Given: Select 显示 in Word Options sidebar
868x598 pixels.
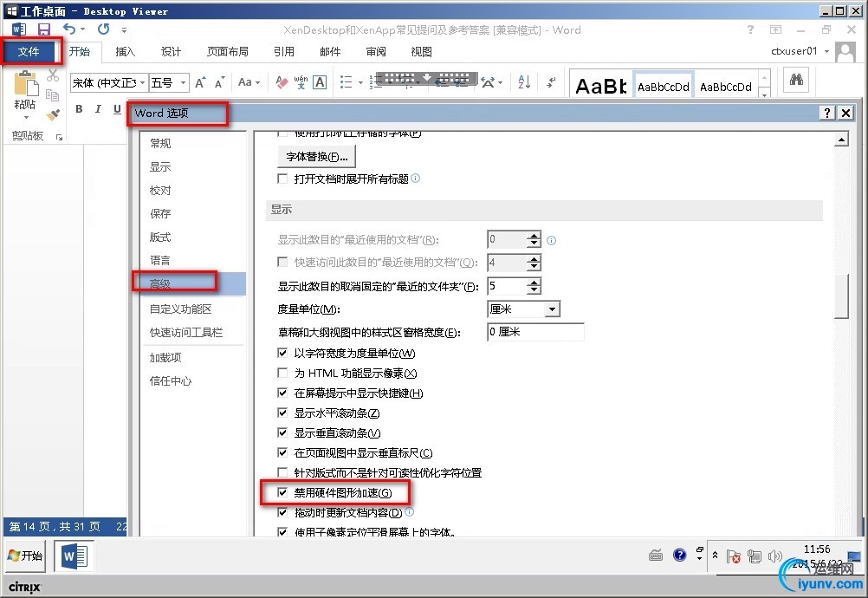Looking at the screenshot, I should pyautogui.click(x=191, y=166).
